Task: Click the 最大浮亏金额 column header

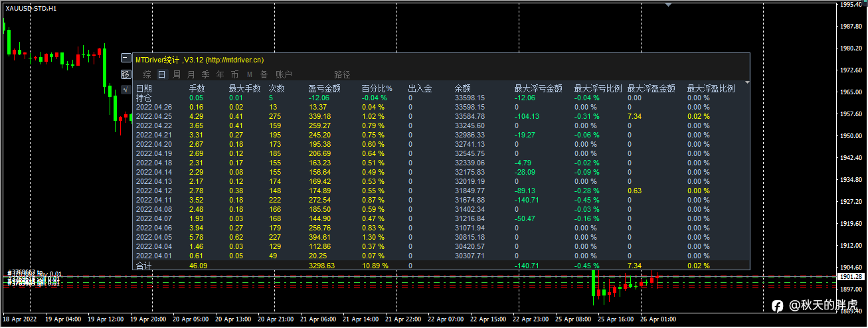Action: tap(539, 88)
